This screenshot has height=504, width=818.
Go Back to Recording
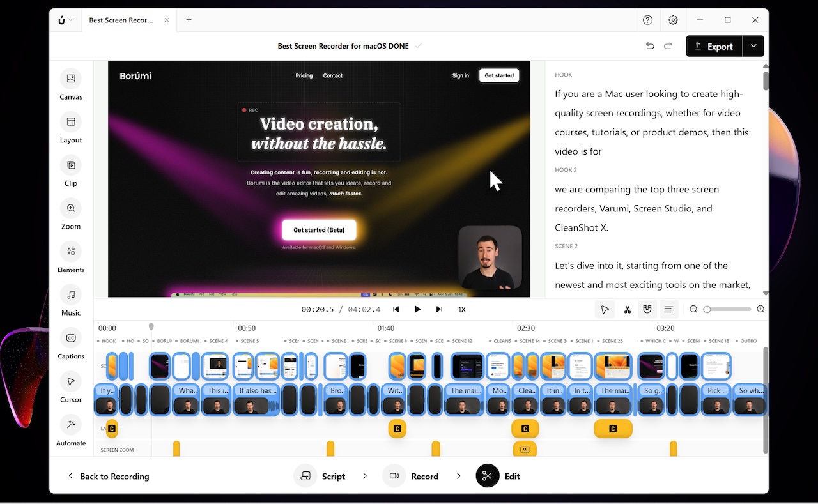109,476
